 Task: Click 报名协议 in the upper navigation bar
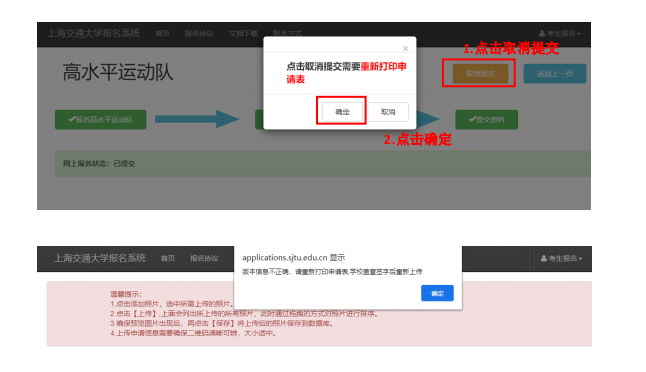pos(199,33)
